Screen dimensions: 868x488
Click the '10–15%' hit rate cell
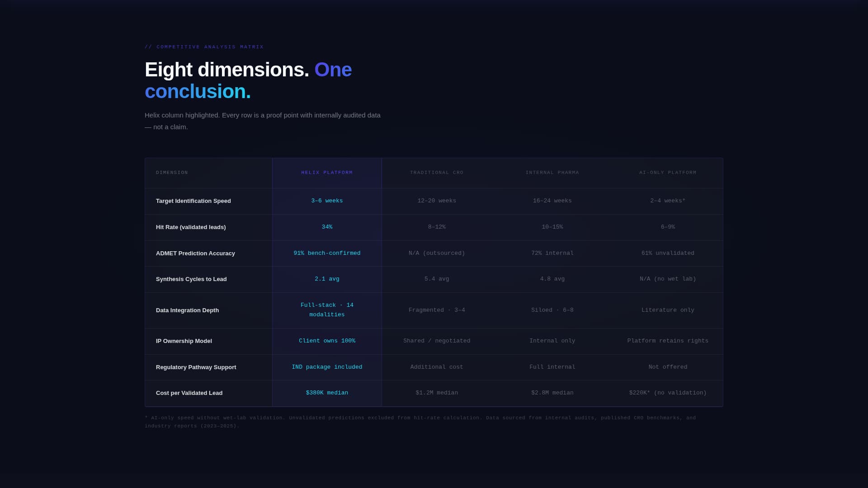tap(552, 227)
